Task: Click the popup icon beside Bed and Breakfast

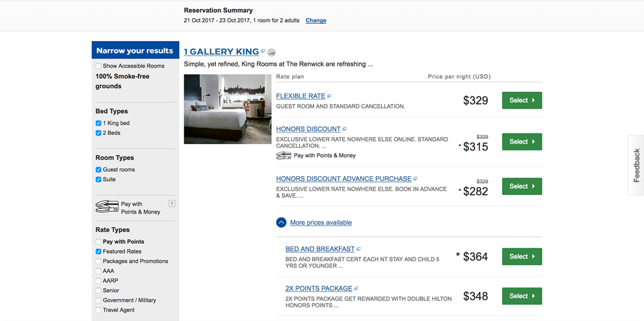Action: pyautogui.click(x=359, y=249)
